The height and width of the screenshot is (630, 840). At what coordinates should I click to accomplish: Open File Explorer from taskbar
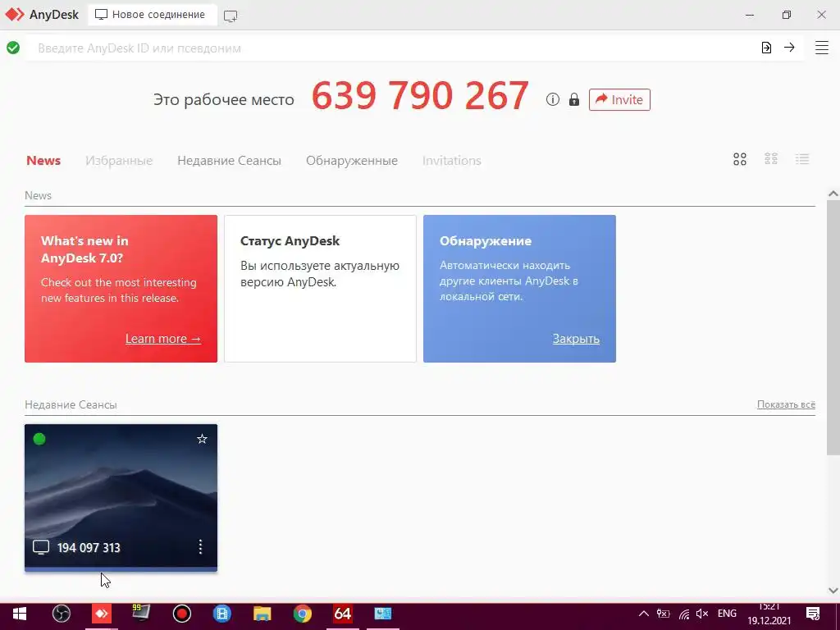point(262,614)
